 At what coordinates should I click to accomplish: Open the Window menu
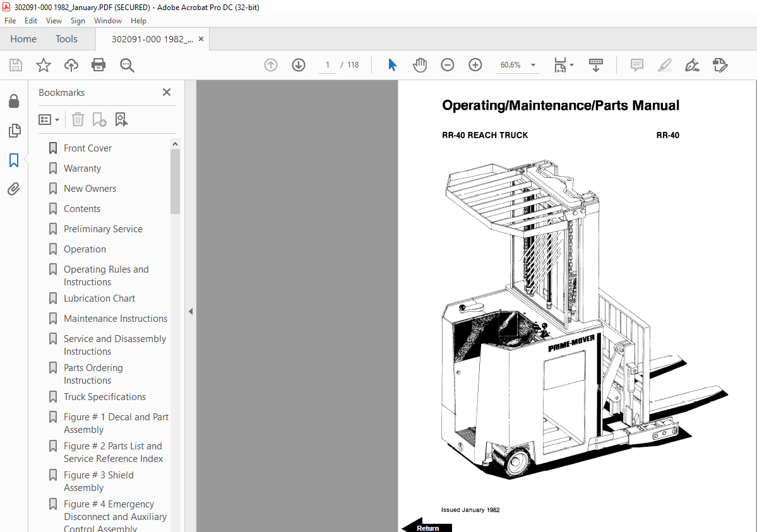point(108,21)
